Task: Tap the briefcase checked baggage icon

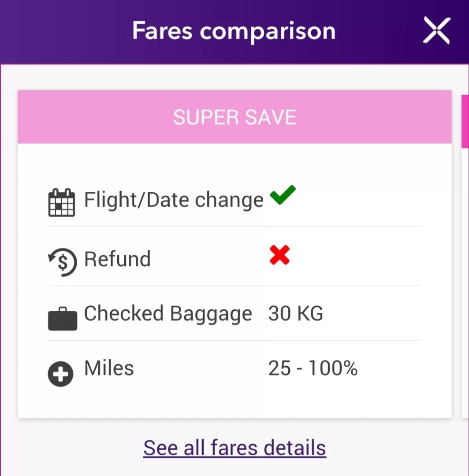Action: point(62,319)
